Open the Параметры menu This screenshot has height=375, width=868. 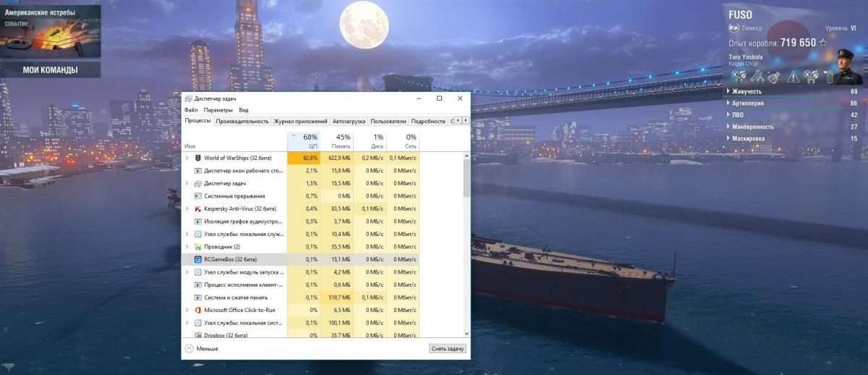[x=218, y=110]
